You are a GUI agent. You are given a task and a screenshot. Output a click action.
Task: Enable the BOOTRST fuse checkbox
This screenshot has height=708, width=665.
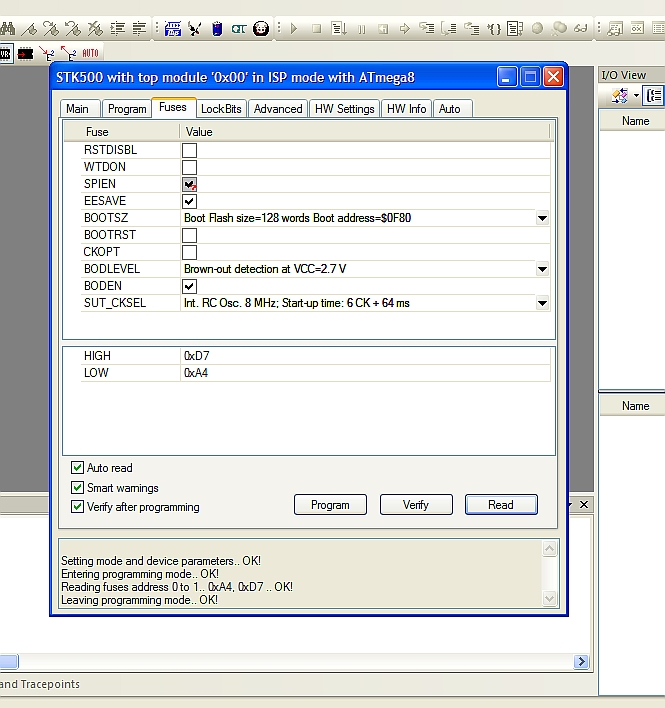(189, 235)
